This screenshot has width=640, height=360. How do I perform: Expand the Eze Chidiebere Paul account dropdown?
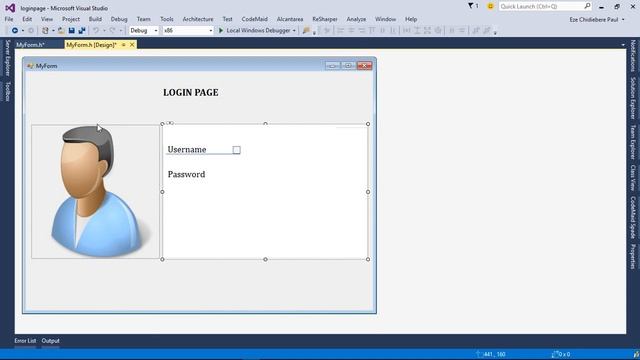(623, 20)
